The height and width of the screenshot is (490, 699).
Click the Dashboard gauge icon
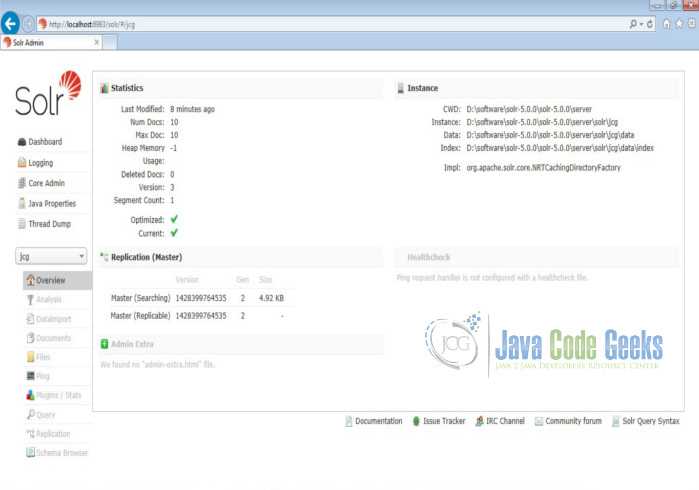tap(22, 142)
